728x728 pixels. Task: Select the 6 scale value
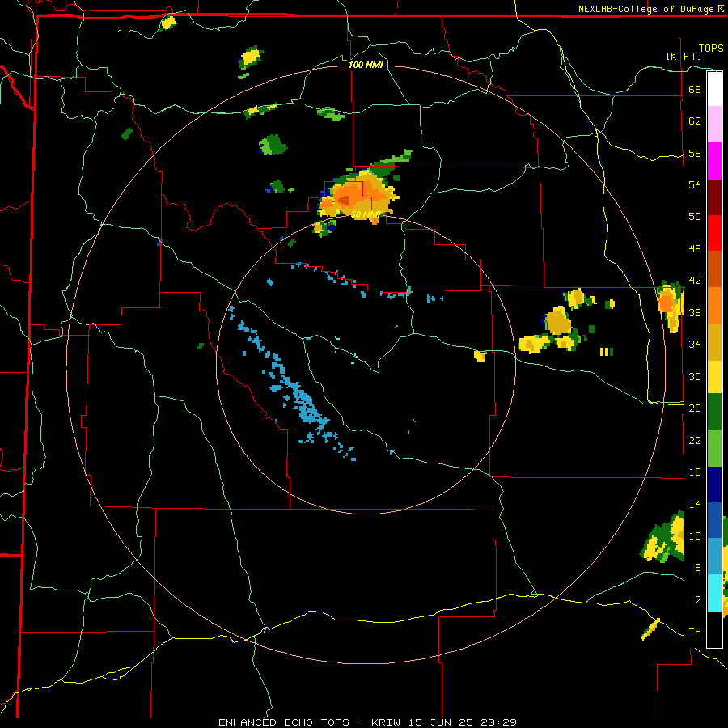[698, 568]
